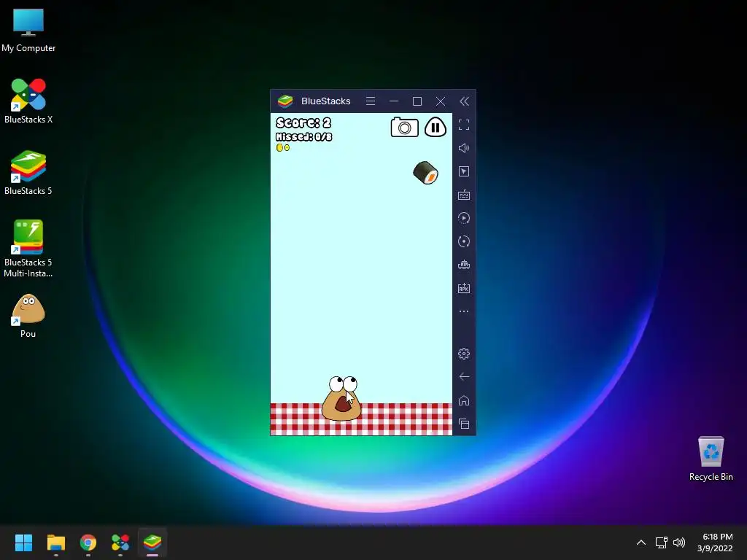Close the BlueStacks window
The image size is (747, 560).
tap(441, 101)
